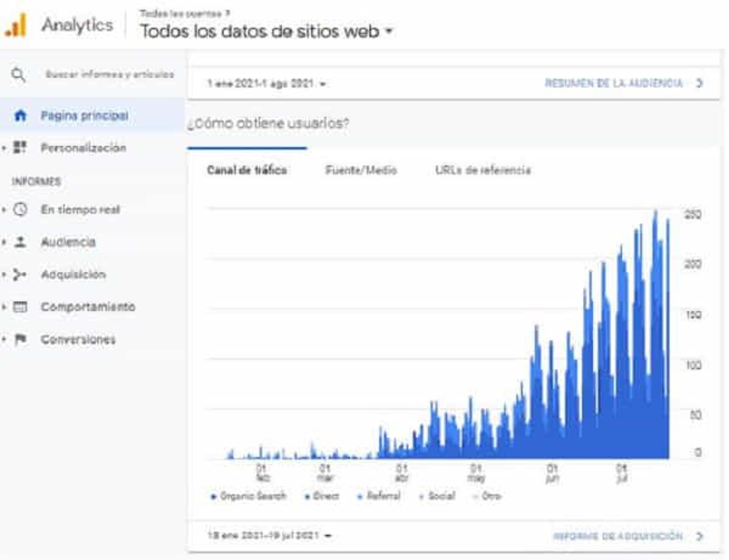Open the 1 ene 2021-1 ago 2021 date dropdown
The image size is (729, 560).
pyautogui.click(x=267, y=83)
